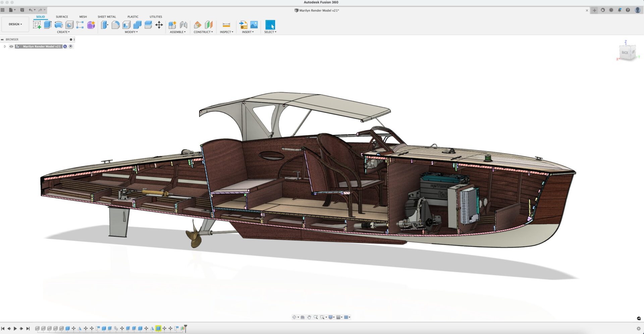This screenshot has width=644, height=334.
Task: Open the Sheet Metal tab
Action: click(x=107, y=17)
